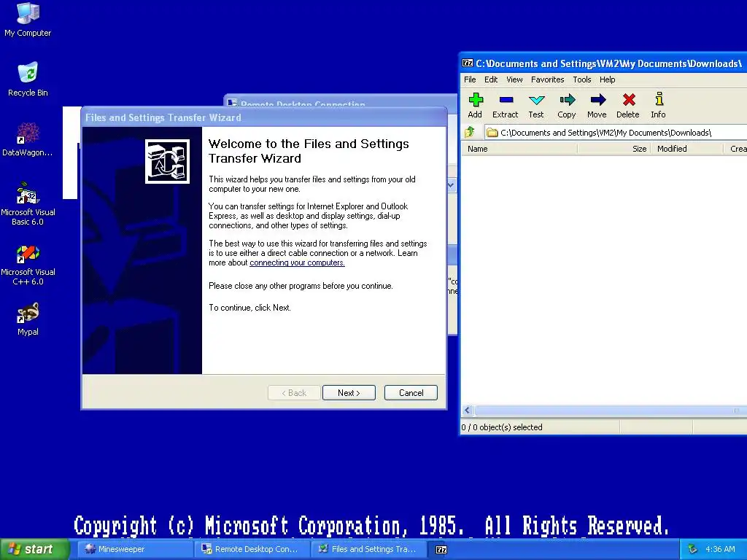The width and height of the screenshot is (747, 560).
Task: Select Microsoft Visual Basic 6.0 shortcut
Action: click(x=28, y=203)
